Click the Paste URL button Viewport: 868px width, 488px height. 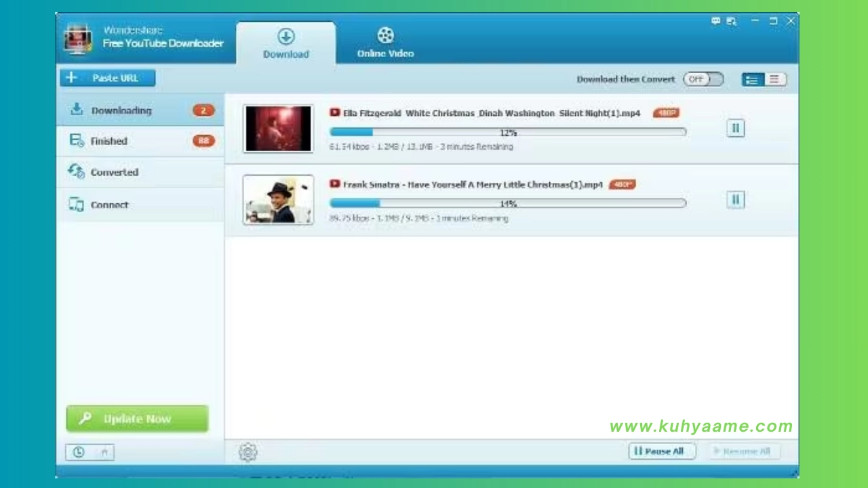coord(107,78)
